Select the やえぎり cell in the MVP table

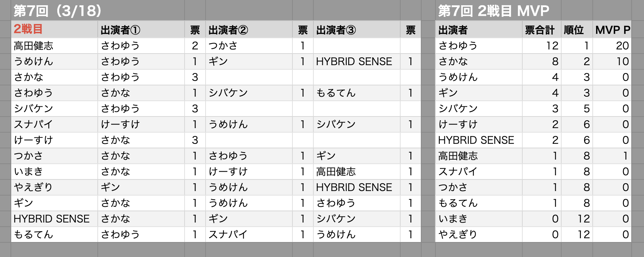point(479,235)
